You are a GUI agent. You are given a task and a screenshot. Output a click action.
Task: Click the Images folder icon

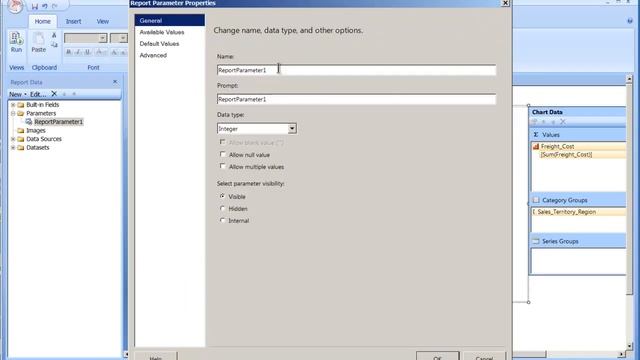coord(21,131)
